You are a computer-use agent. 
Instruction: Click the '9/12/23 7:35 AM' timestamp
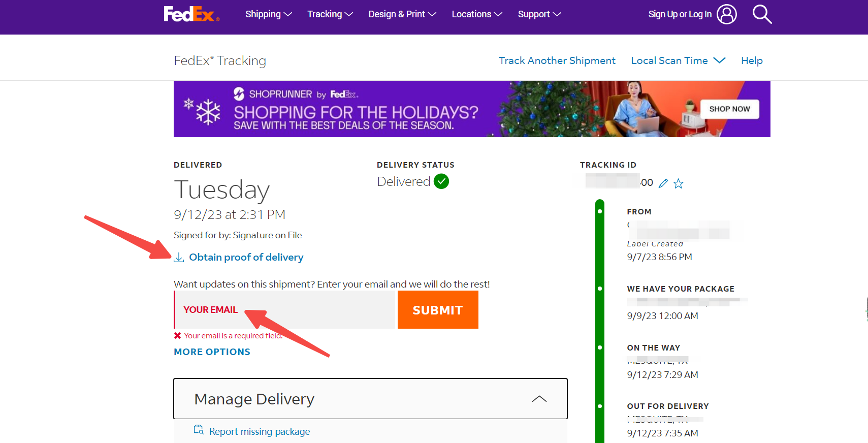click(662, 433)
